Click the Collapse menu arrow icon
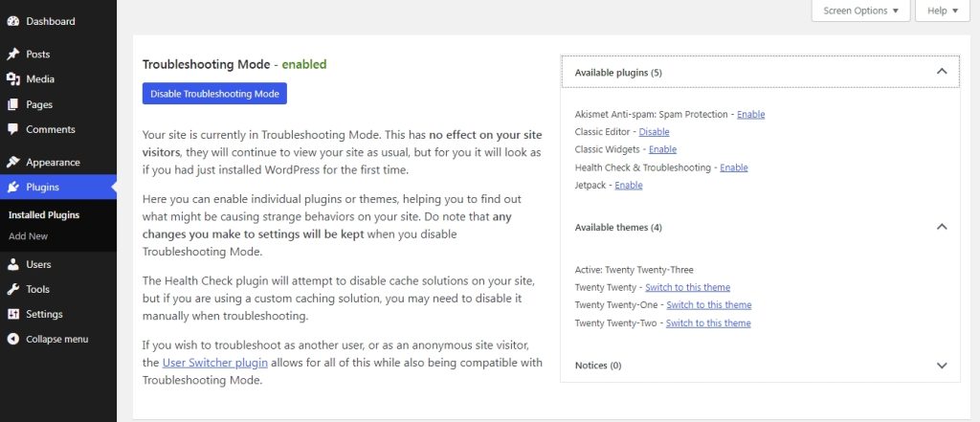980x422 pixels. [x=13, y=340]
